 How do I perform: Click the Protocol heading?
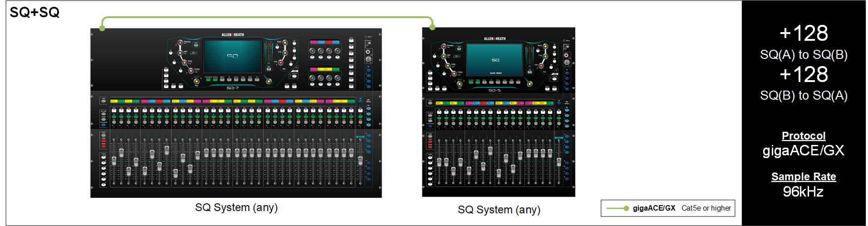pyautogui.click(x=803, y=136)
